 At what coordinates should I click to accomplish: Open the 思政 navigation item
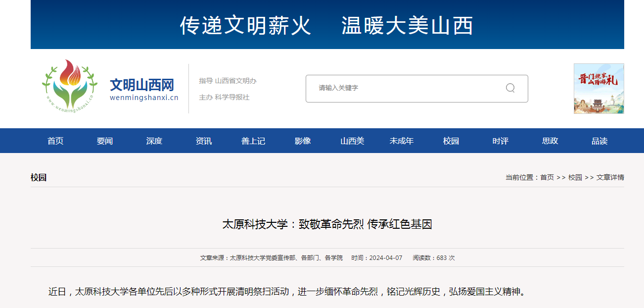[x=550, y=141]
